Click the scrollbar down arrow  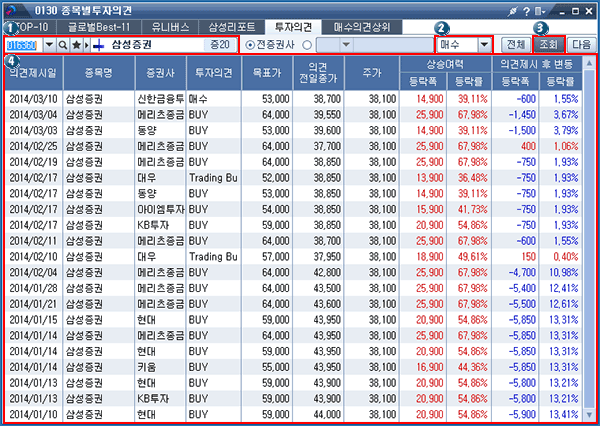[589, 415]
